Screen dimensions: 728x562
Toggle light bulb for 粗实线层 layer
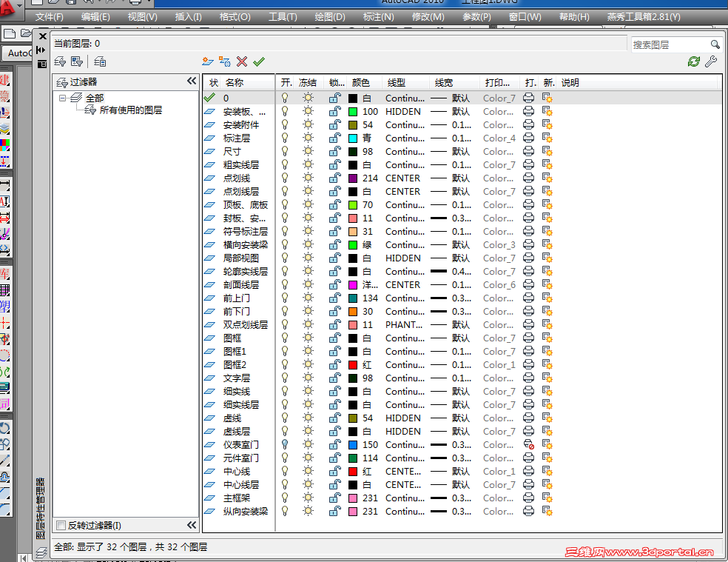285,165
